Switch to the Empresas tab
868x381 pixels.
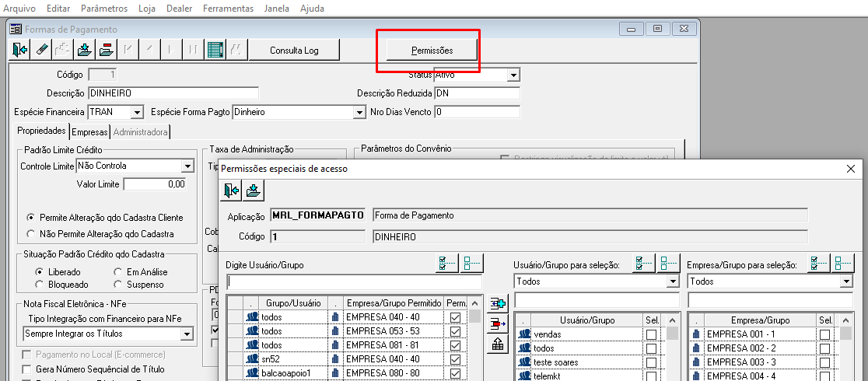[x=89, y=132]
